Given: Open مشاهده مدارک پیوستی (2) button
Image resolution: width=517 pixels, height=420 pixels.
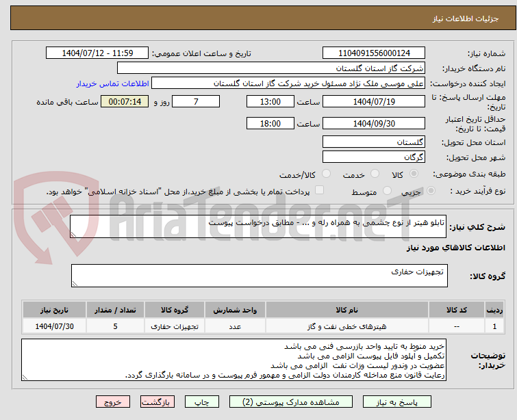Looking at the screenshot, I should pyautogui.click(x=291, y=402).
